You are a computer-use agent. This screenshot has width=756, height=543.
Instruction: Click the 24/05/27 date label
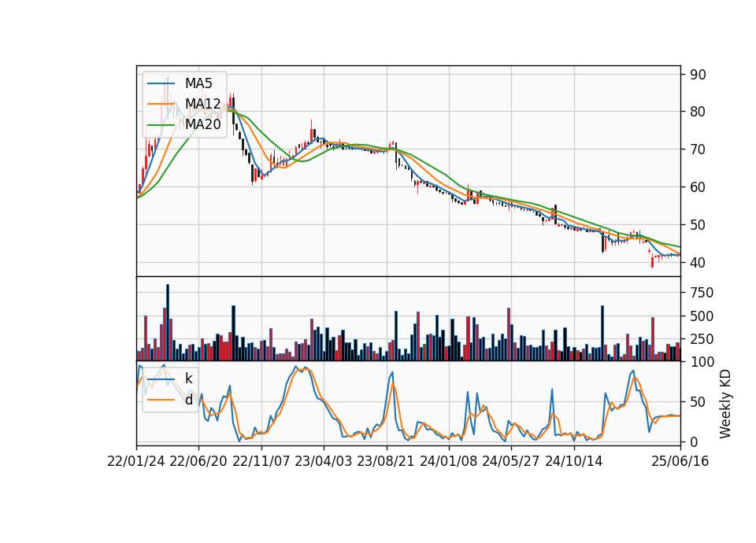[x=510, y=461]
